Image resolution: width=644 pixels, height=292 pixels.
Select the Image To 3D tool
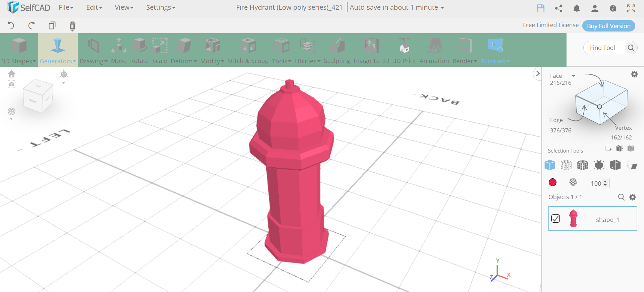click(371, 50)
